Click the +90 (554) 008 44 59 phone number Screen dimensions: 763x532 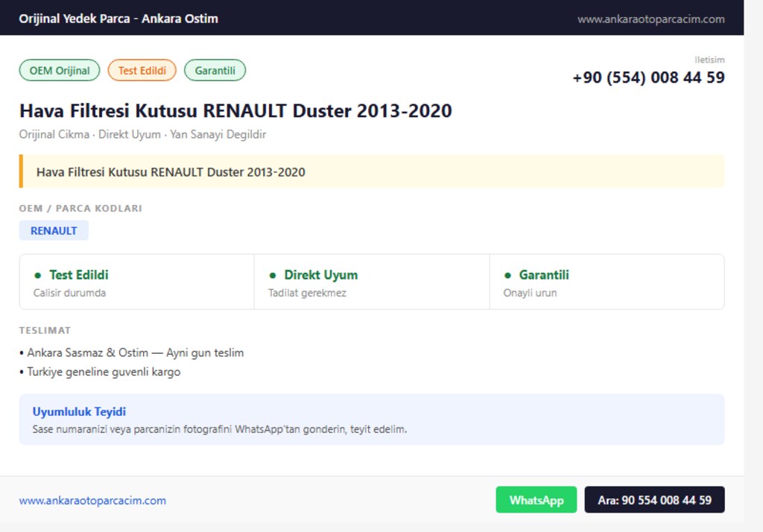pyautogui.click(x=649, y=77)
